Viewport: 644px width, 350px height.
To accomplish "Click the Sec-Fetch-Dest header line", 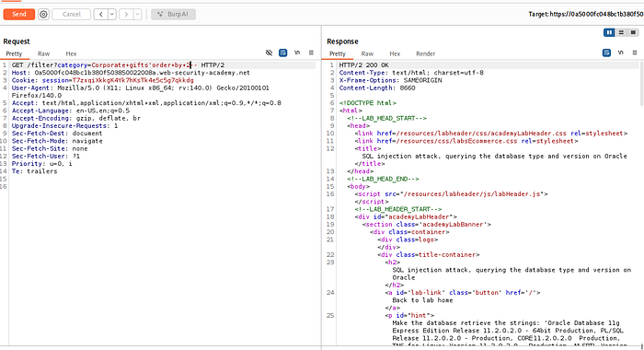I will [57, 134].
